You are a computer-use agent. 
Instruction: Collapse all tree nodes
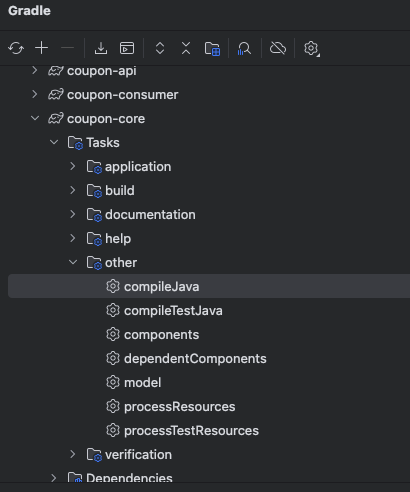pyautogui.click(x=186, y=48)
